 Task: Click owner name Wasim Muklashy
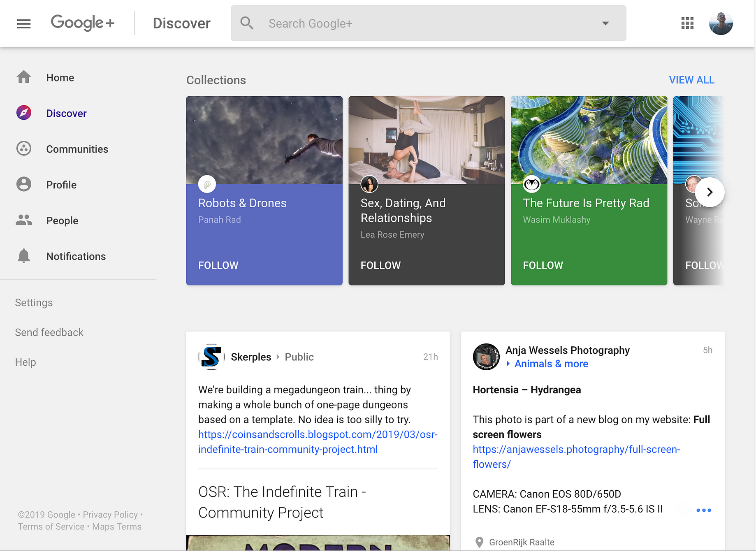[x=557, y=220]
